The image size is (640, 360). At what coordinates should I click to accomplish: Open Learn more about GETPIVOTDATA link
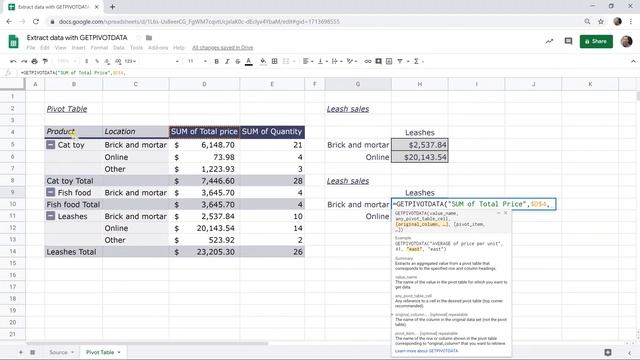(427, 351)
